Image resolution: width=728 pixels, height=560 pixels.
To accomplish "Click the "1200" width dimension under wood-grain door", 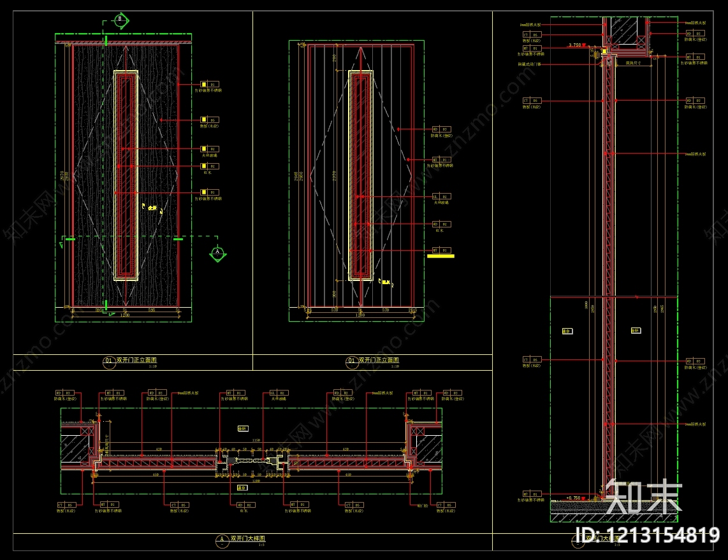I will [125, 315].
